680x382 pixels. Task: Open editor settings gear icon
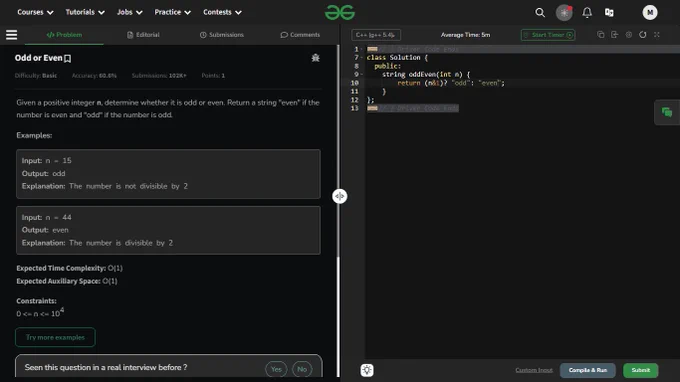[628, 35]
